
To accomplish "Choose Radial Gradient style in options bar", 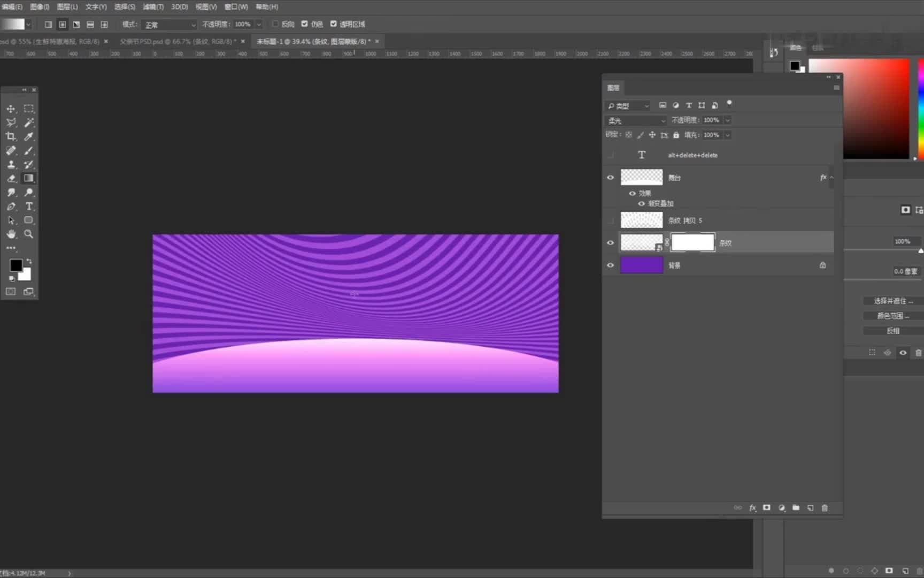I will coord(63,25).
